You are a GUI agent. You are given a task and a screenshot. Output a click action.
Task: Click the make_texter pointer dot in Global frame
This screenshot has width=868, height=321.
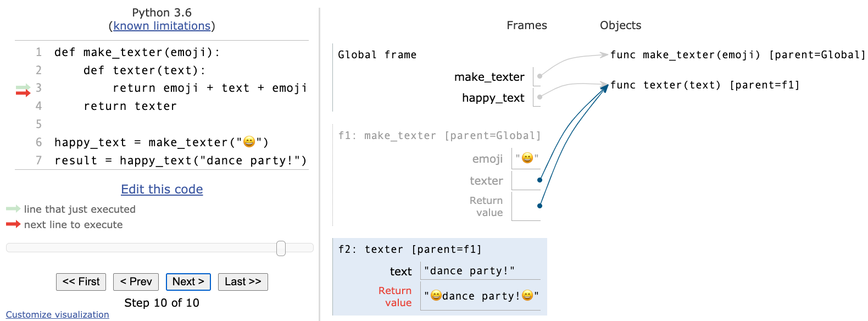tap(539, 76)
